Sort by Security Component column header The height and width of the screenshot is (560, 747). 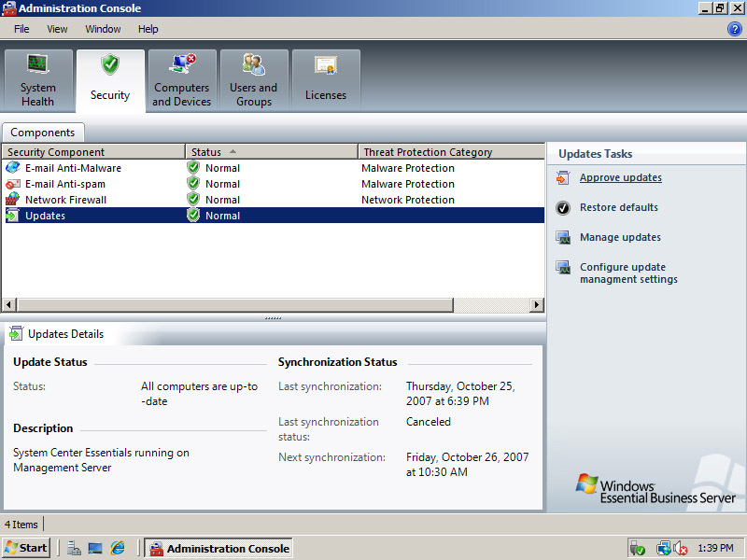(93, 152)
